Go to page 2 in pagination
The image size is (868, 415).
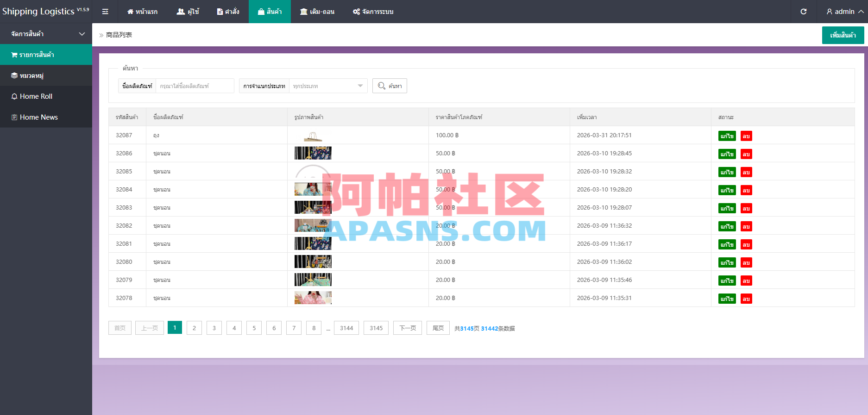[194, 328]
